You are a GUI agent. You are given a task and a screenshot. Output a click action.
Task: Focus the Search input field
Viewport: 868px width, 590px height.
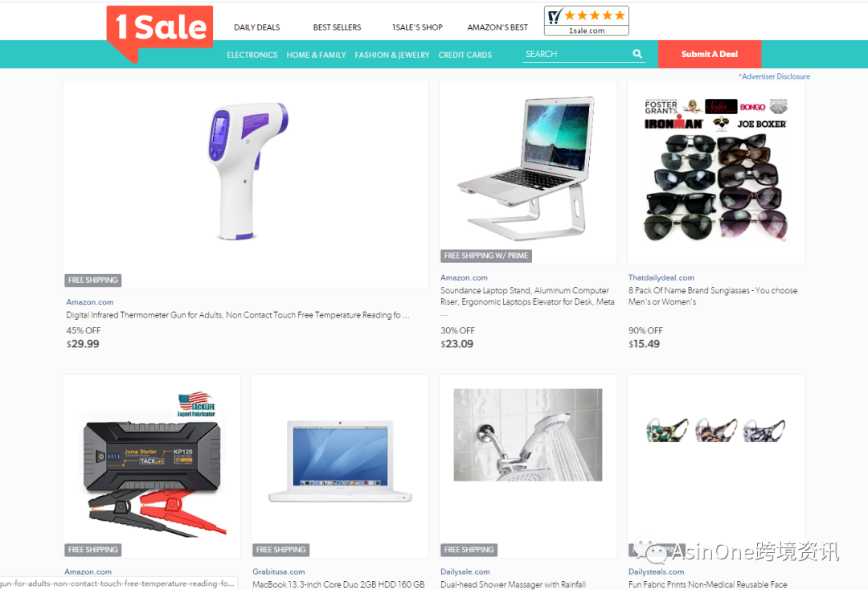pos(575,54)
